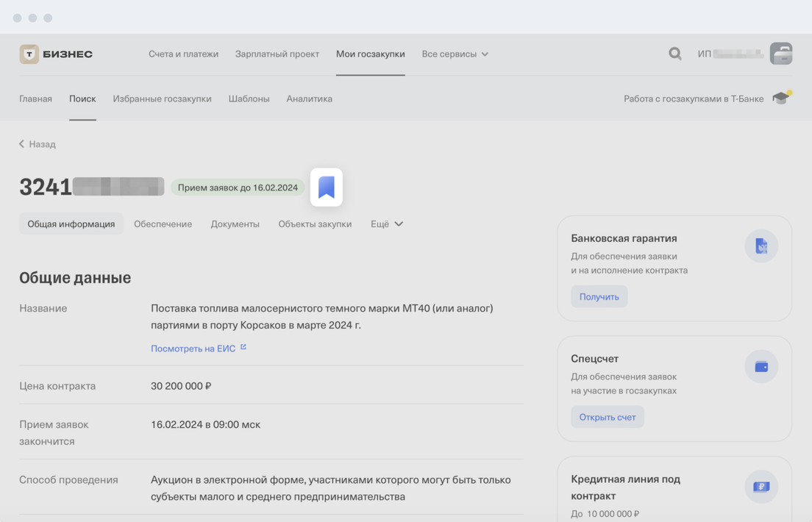The width and height of the screenshot is (812, 522).
Task: Click the external link icon next to ЕИС
Action: pyautogui.click(x=243, y=348)
